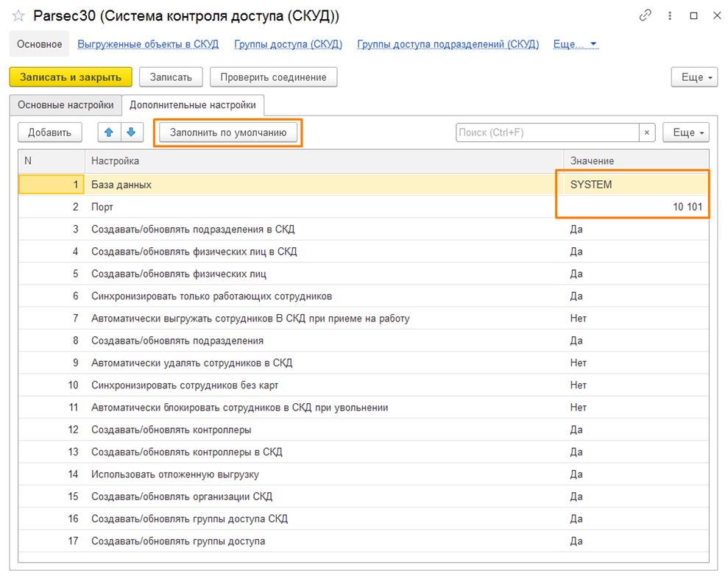Click the search input field
The image size is (728, 576).
[546, 132]
